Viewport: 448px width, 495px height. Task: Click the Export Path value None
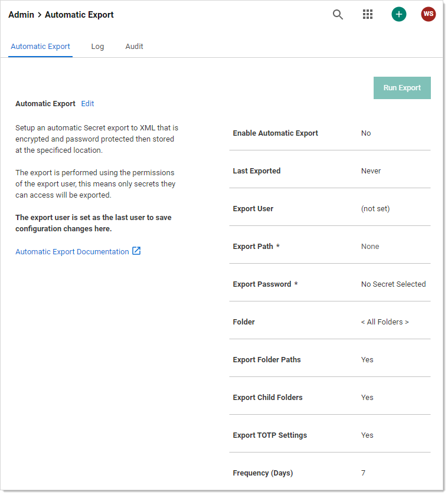point(370,247)
